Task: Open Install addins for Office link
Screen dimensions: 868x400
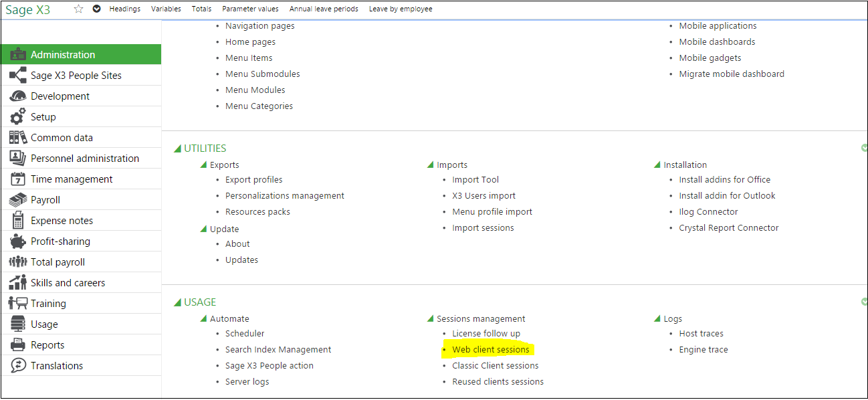Action: pyautogui.click(x=725, y=179)
